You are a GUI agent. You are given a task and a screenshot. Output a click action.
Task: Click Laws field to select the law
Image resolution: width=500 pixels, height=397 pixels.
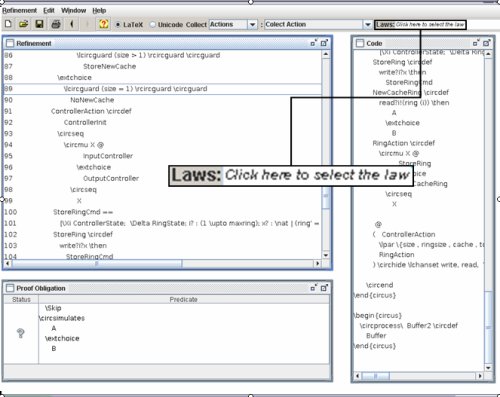click(420, 25)
